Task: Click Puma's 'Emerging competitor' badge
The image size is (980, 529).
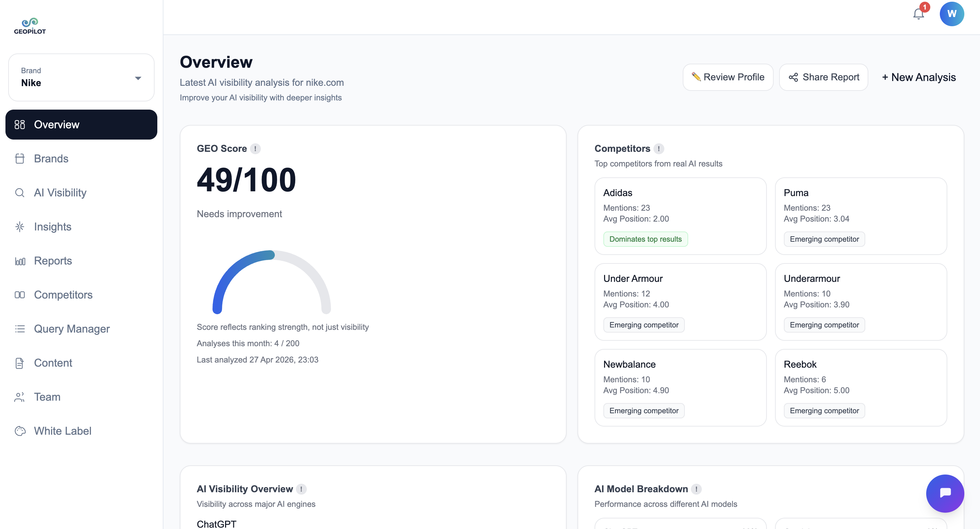Action: [x=824, y=239]
